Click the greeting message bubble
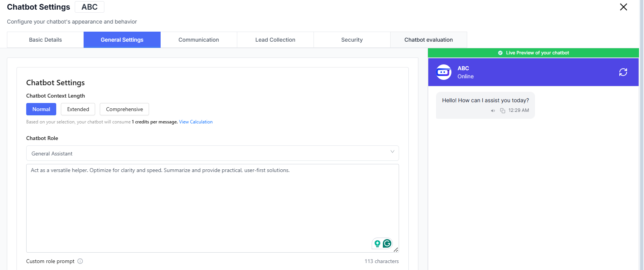The width and height of the screenshot is (644, 270). (485, 105)
